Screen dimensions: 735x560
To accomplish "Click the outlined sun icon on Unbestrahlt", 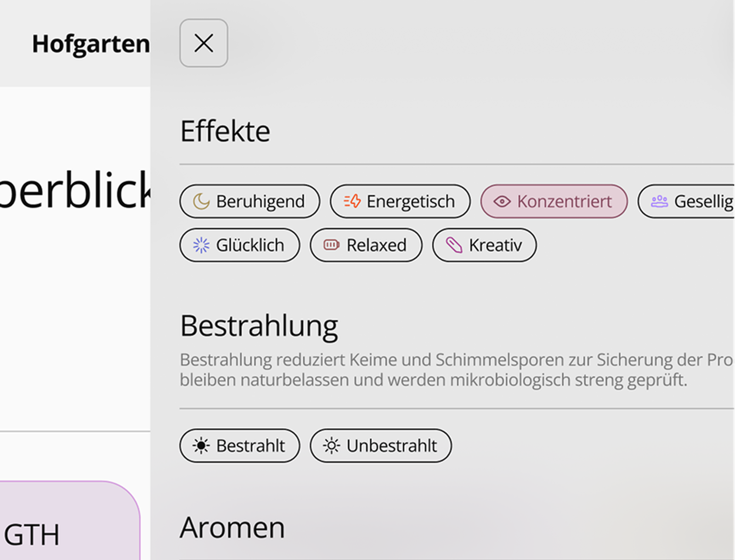I will point(331,446).
